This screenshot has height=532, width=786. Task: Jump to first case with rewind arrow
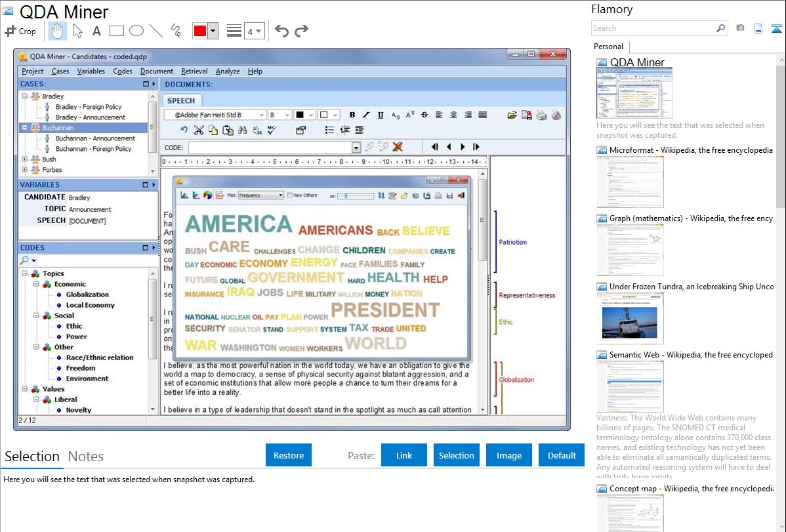click(434, 147)
